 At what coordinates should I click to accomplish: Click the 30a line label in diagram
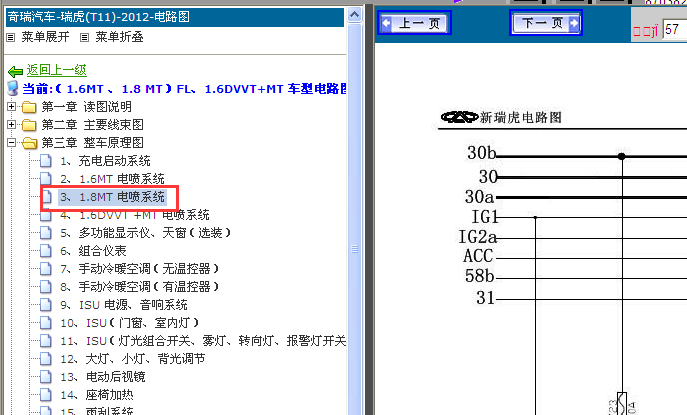click(x=479, y=197)
